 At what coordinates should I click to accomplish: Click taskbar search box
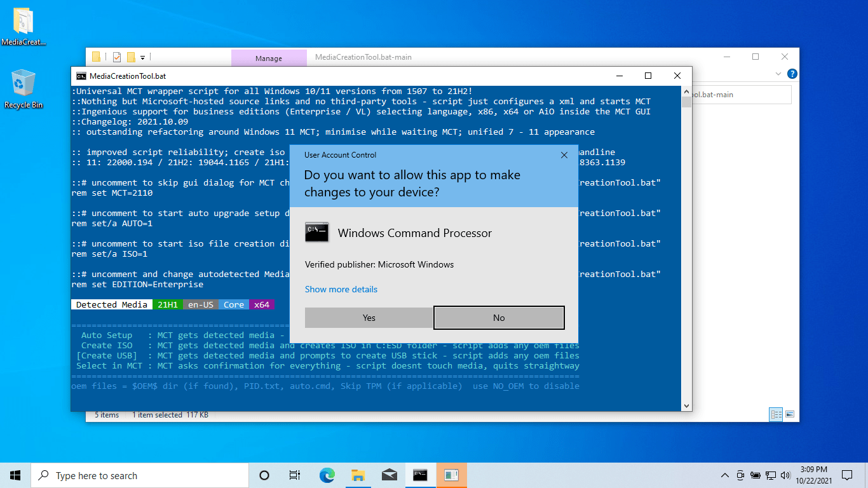(140, 475)
